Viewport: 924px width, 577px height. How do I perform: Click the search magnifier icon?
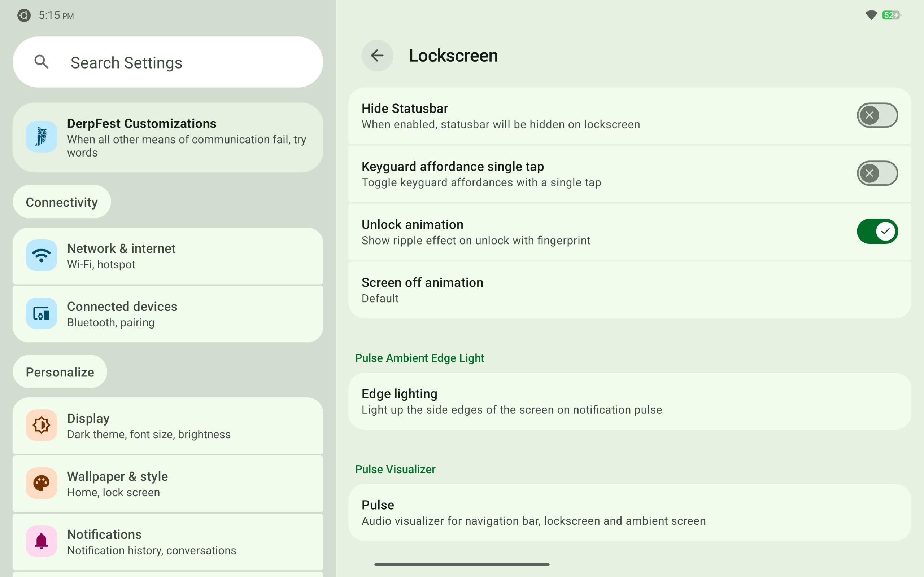coord(41,62)
